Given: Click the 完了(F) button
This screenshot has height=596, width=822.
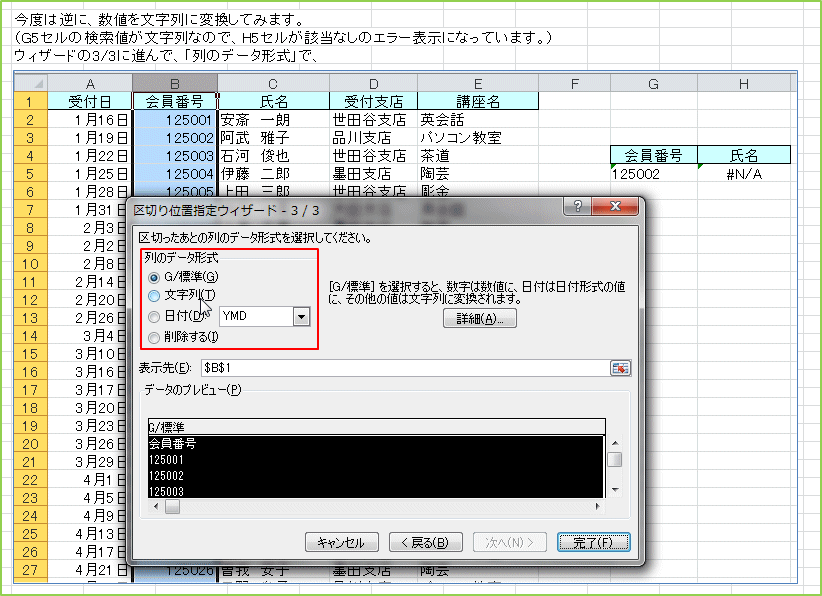Looking at the screenshot, I should [x=593, y=542].
